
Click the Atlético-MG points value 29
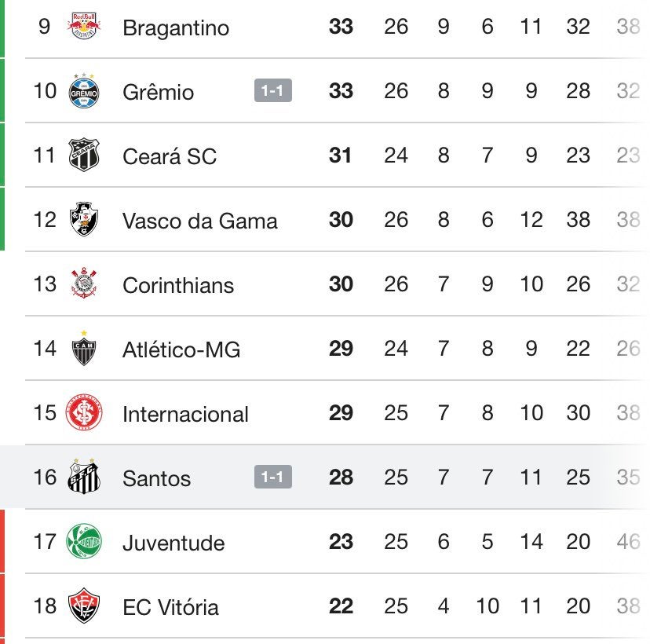(x=341, y=349)
